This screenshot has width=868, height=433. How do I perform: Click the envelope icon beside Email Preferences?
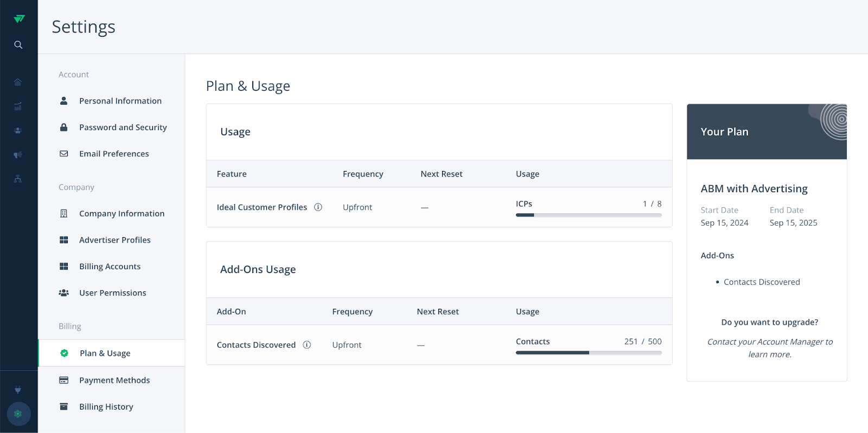point(63,154)
